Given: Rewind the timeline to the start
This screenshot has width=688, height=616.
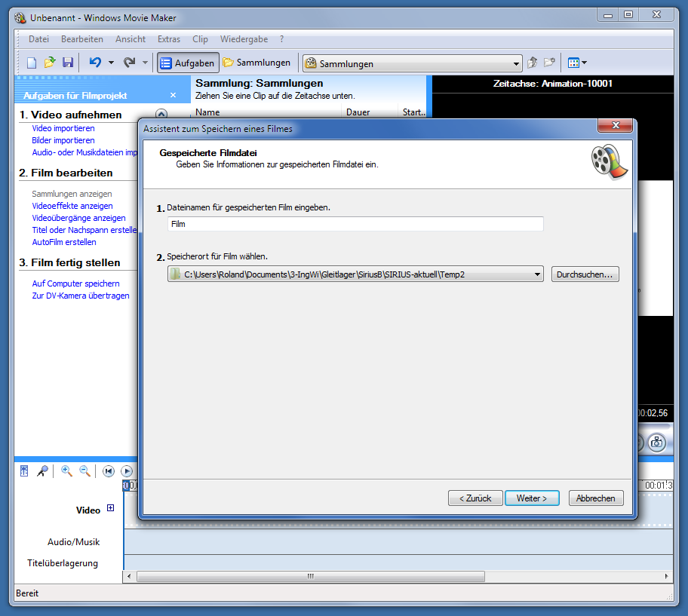Looking at the screenshot, I should (x=109, y=471).
